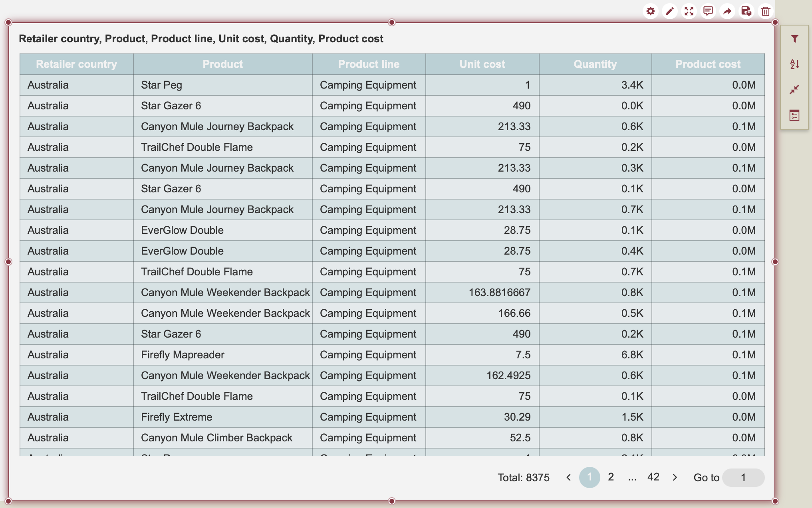
Task: Click the aggregate arrows icon
Action: (x=794, y=89)
